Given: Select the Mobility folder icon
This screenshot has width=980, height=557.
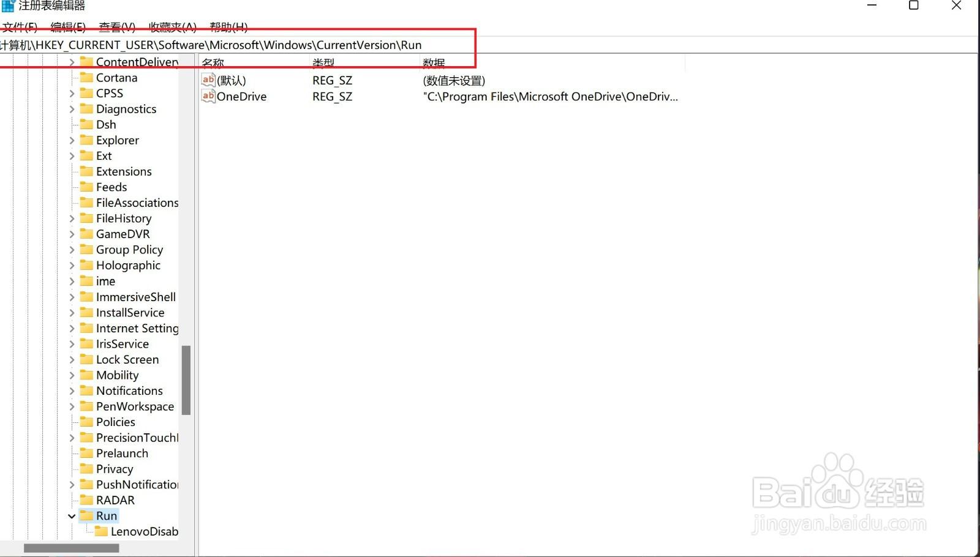Looking at the screenshot, I should pos(86,375).
